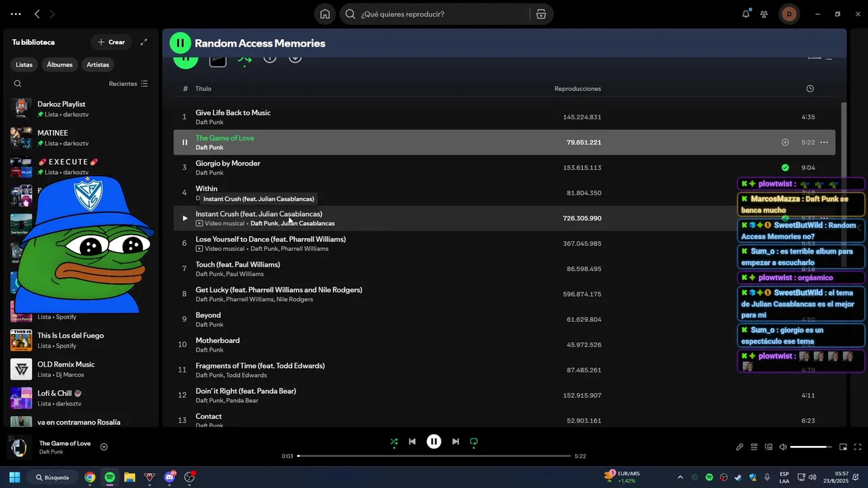The image size is (868, 488).
Task: Add current song to library with plus icon
Action: [104, 447]
